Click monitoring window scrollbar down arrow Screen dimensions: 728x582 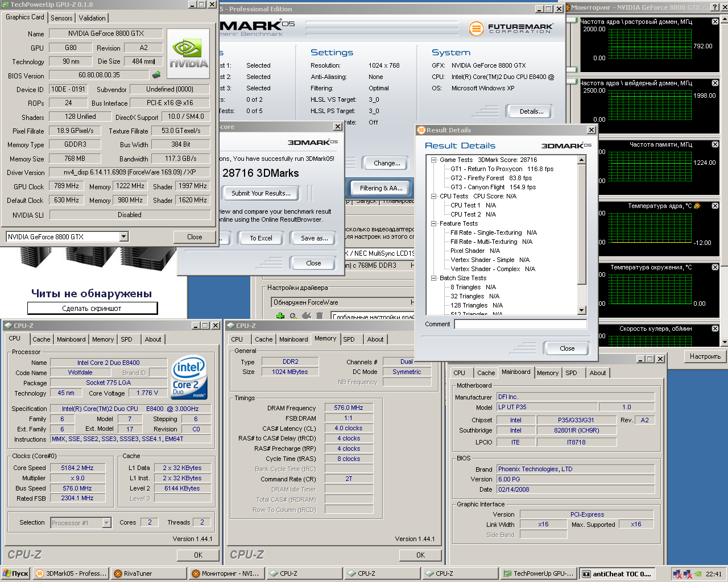point(724,342)
